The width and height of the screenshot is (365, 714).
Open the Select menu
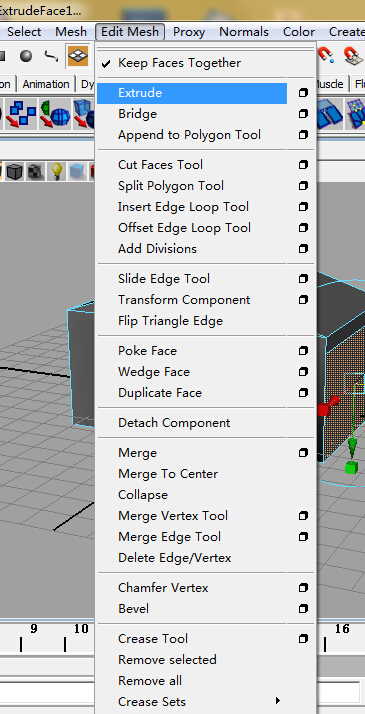(x=24, y=32)
